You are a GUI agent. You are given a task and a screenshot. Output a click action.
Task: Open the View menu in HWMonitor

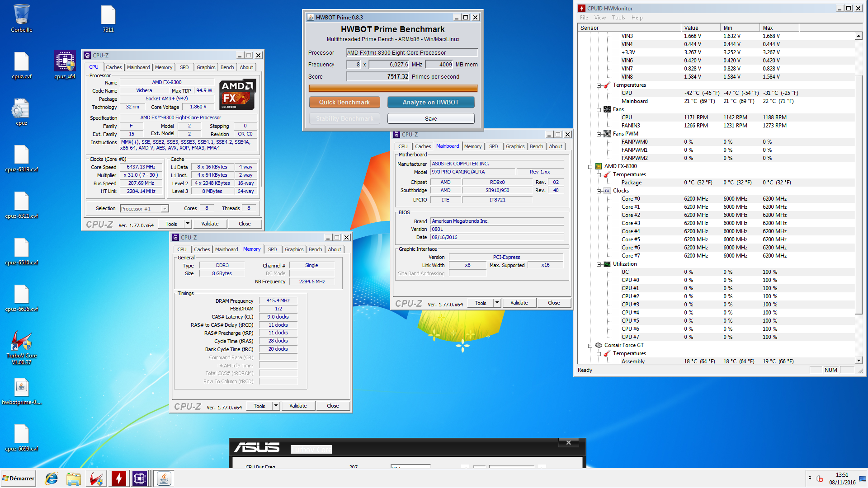(x=600, y=18)
